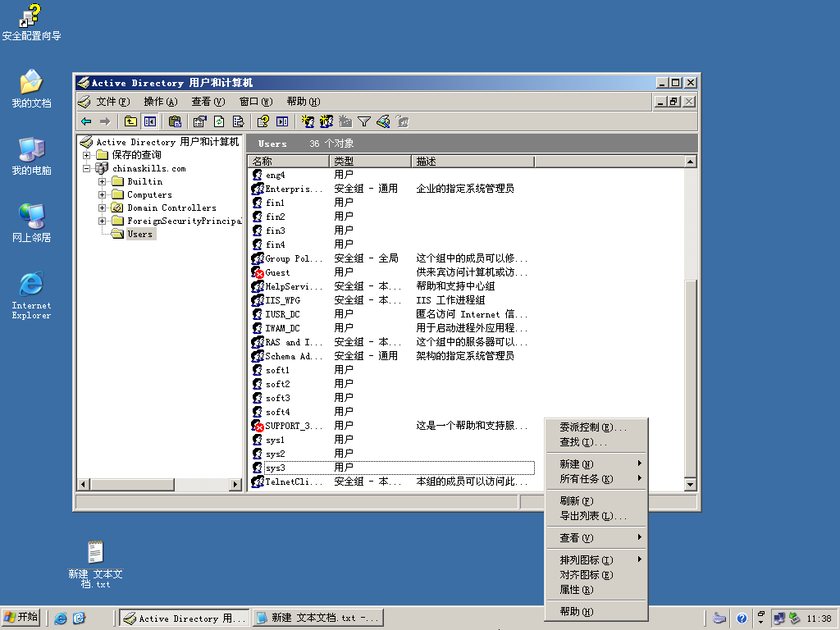Click the user icon beside soft1

[258, 370]
